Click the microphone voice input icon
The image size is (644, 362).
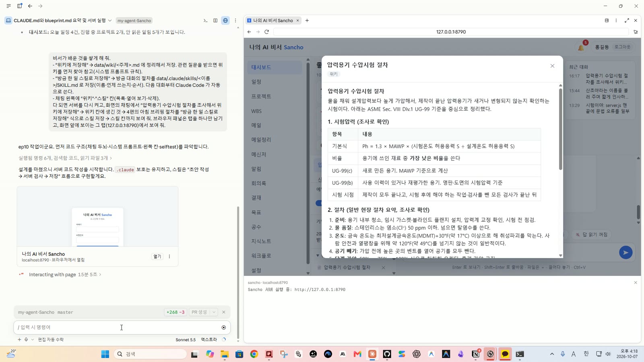(26, 339)
